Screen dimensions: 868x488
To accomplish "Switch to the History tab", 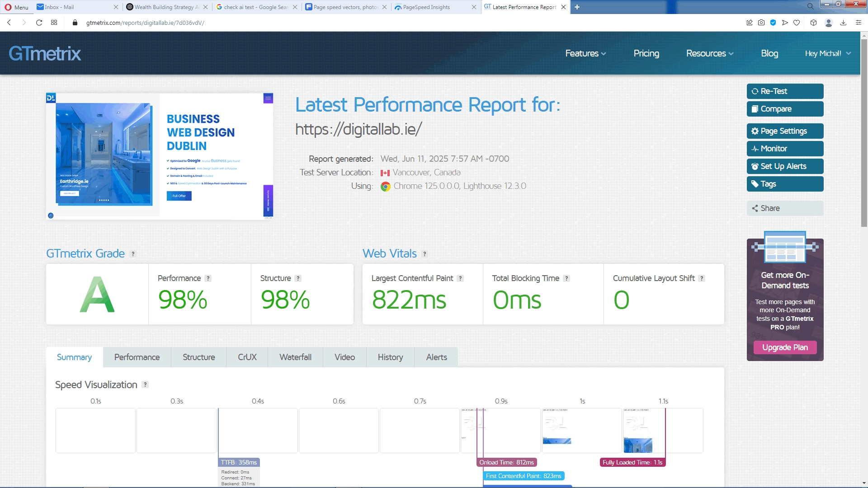I will pyautogui.click(x=391, y=357).
